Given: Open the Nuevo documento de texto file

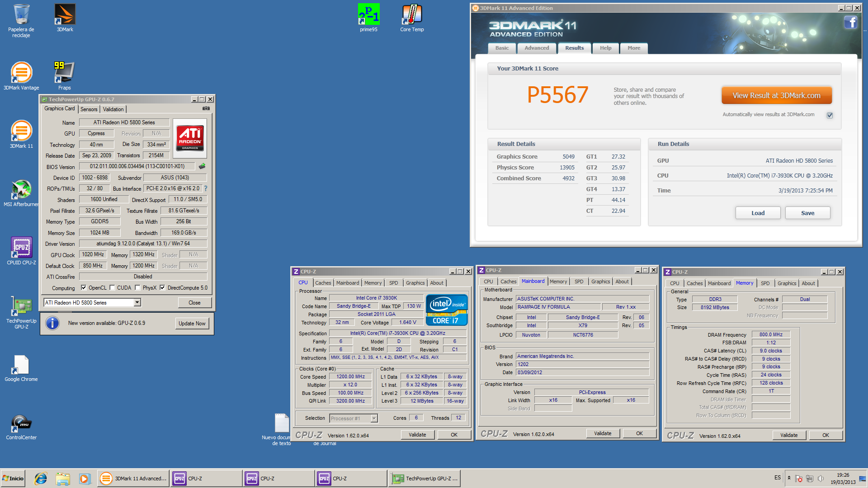Looking at the screenshot, I should click(282, 429).
